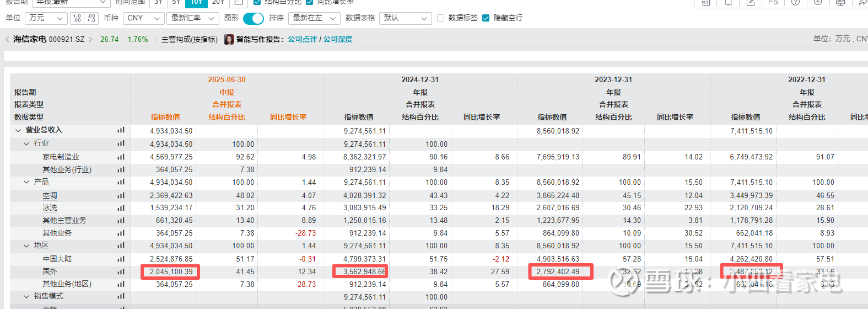The height and width of the screenshot is (309, 868).
Task: Open the 单位 万元 unit dropdown
Action: click(x=46, y=18)
